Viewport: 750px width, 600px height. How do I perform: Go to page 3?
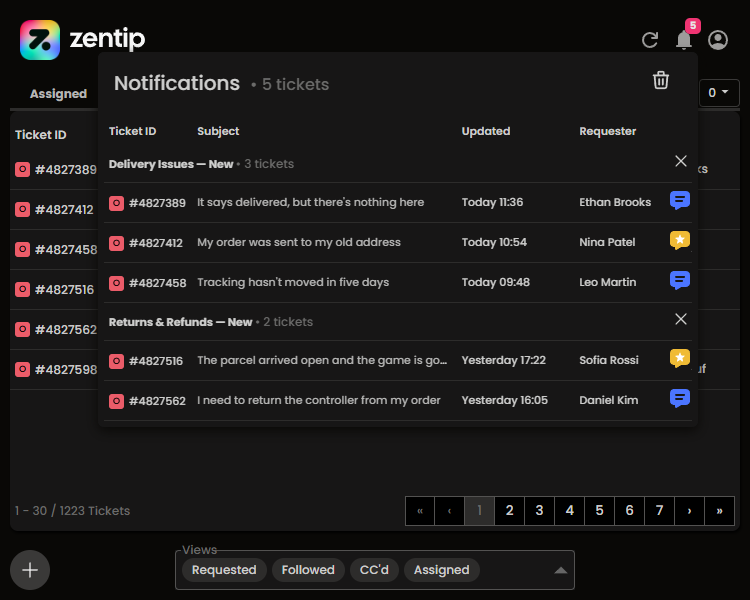pyautogui.click(x=539, y=511)
